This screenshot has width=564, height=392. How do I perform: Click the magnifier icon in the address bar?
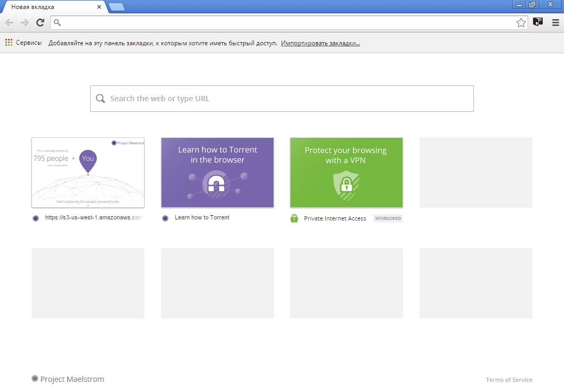57,23
